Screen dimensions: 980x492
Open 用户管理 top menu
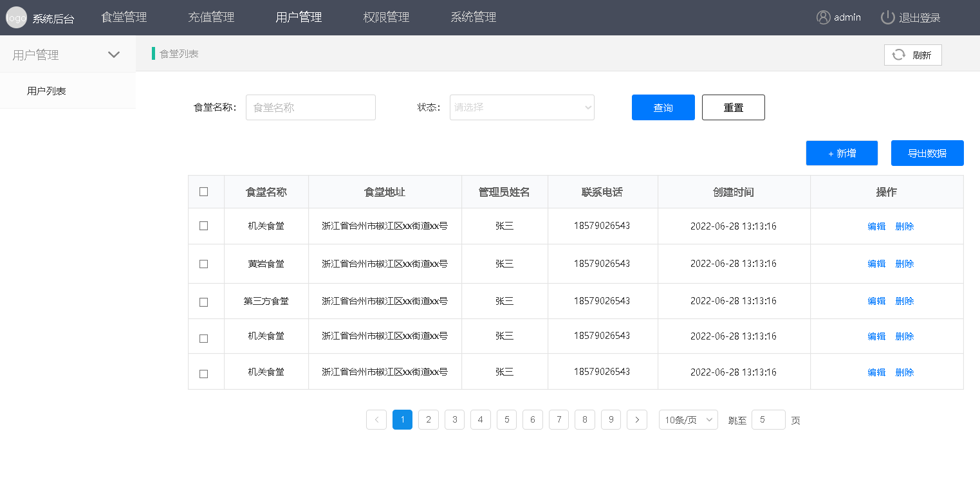tap(299, 17)
